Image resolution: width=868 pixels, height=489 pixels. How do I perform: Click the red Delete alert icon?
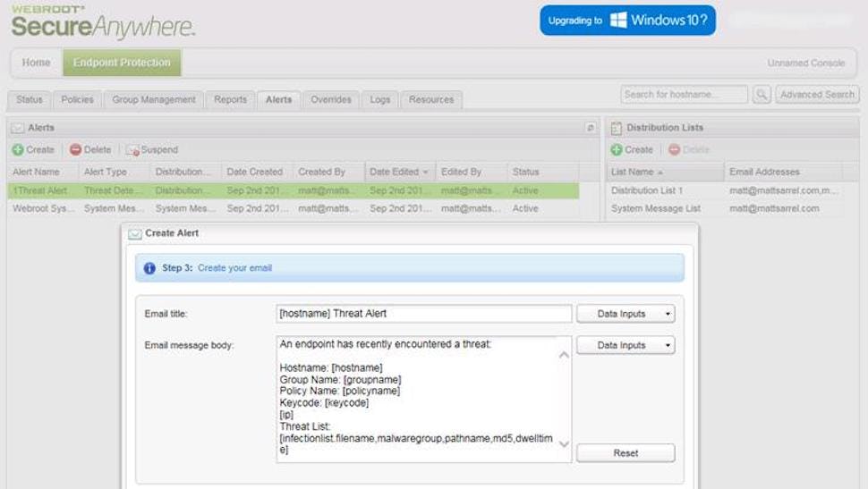(x=75, y=150)
